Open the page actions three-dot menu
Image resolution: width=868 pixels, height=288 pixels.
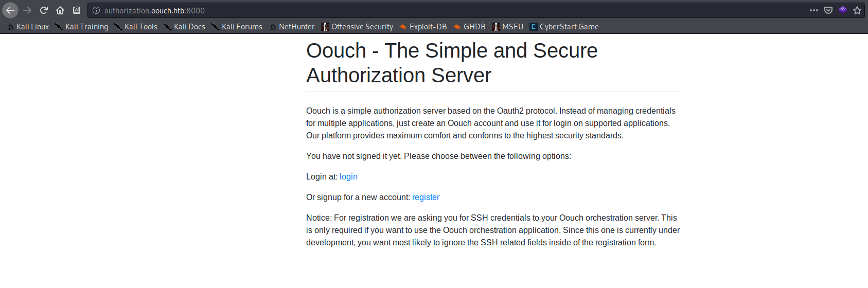(x=813, y=10)
